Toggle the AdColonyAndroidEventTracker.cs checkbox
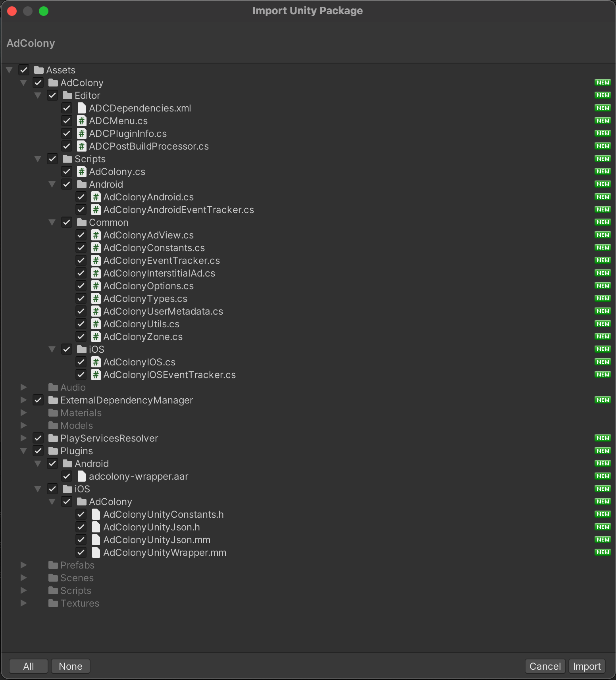Viewport: 616px width, 680px height. point(81,209)
